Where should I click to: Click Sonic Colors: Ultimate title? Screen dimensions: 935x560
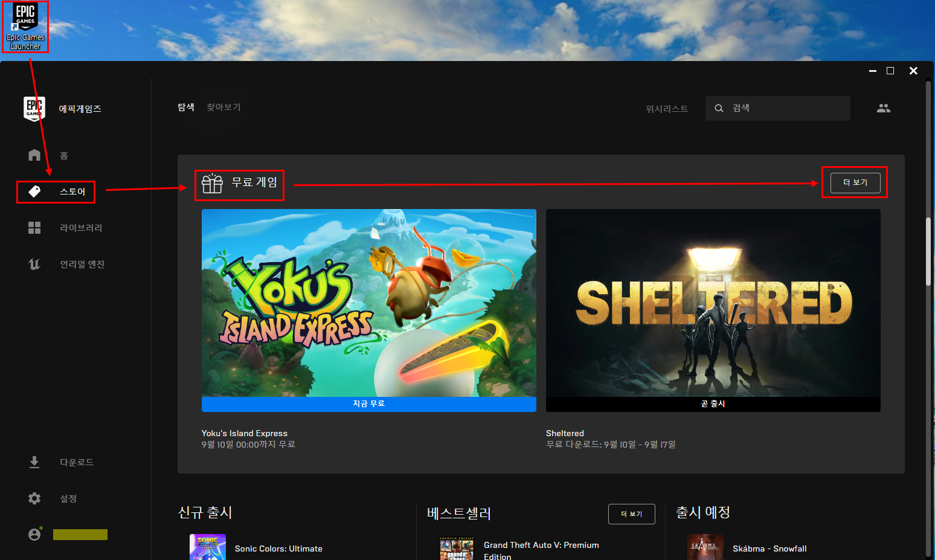(x=278, y=549)
